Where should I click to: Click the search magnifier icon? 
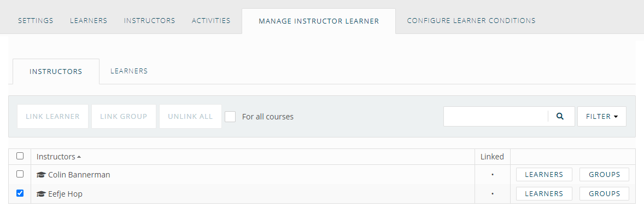point(560,117)
